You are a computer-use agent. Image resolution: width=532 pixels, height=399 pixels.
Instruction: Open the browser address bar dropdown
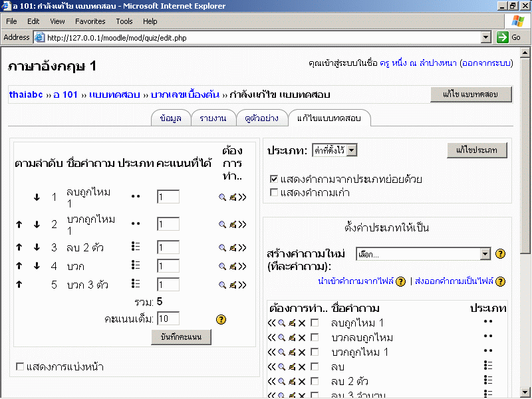click(x=485, y=38)
